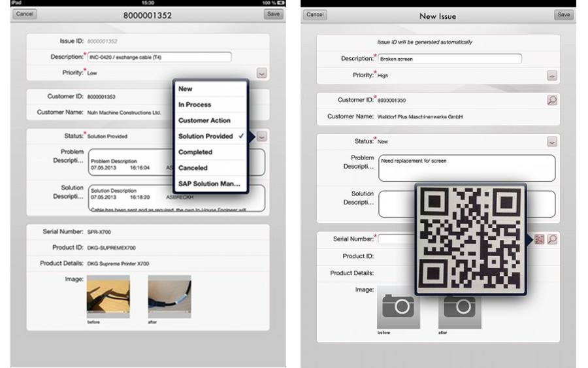Click the Problem Description box for issue 8000001352
The image size is (588, 368).
tap(176, 162)
